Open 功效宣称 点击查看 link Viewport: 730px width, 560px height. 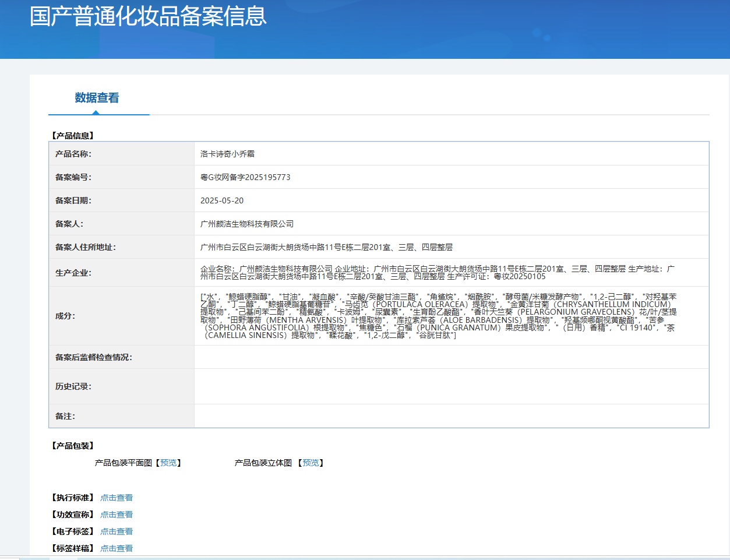pyautogui.click(x=117, y=515)
